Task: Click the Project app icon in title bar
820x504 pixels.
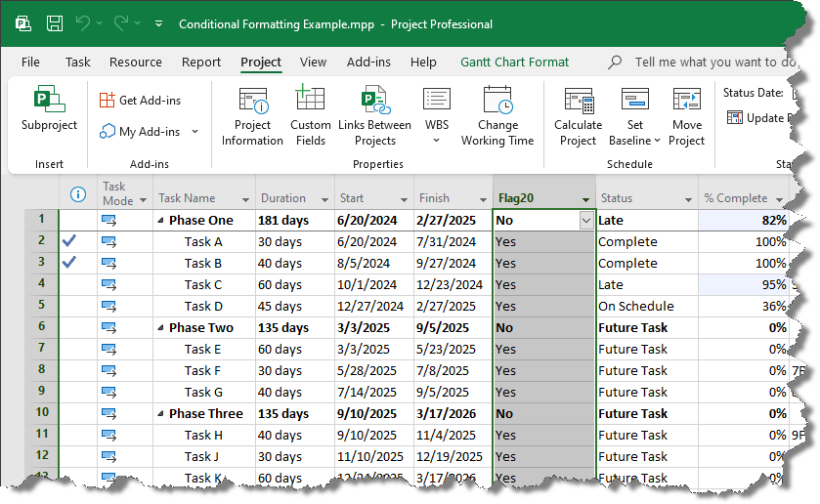Action: coord(23,23)
